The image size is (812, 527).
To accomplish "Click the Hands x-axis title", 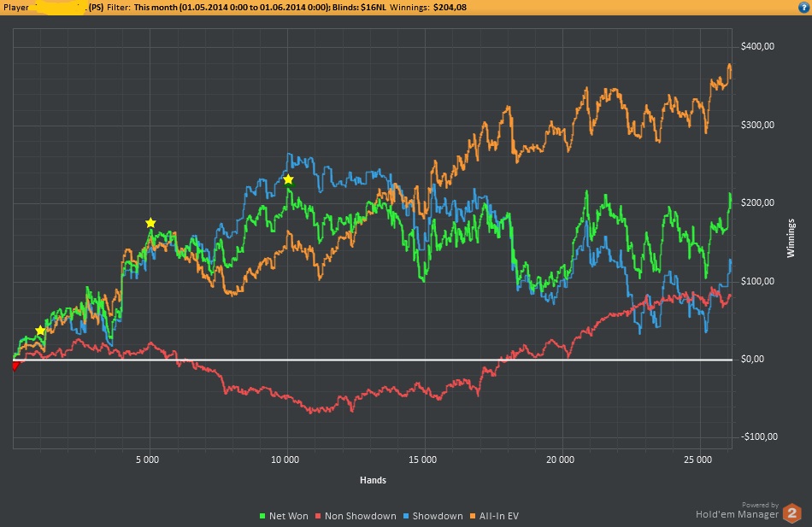I will coord(373,480).
